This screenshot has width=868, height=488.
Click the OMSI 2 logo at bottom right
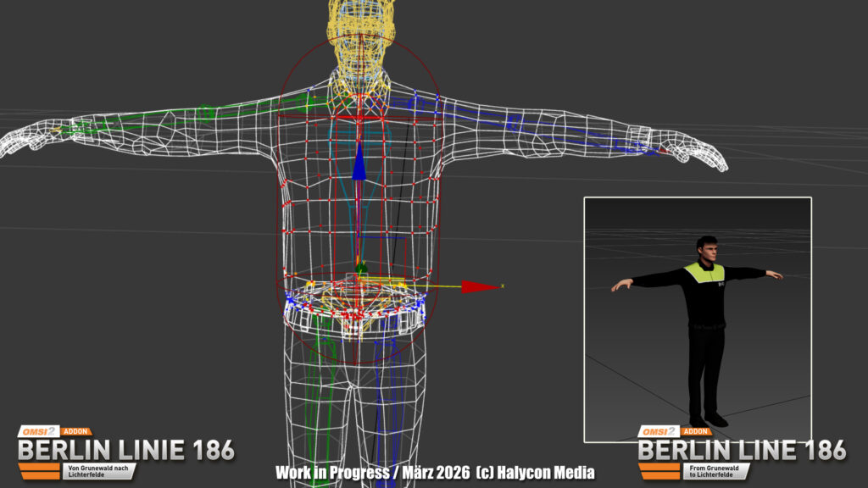659,431
